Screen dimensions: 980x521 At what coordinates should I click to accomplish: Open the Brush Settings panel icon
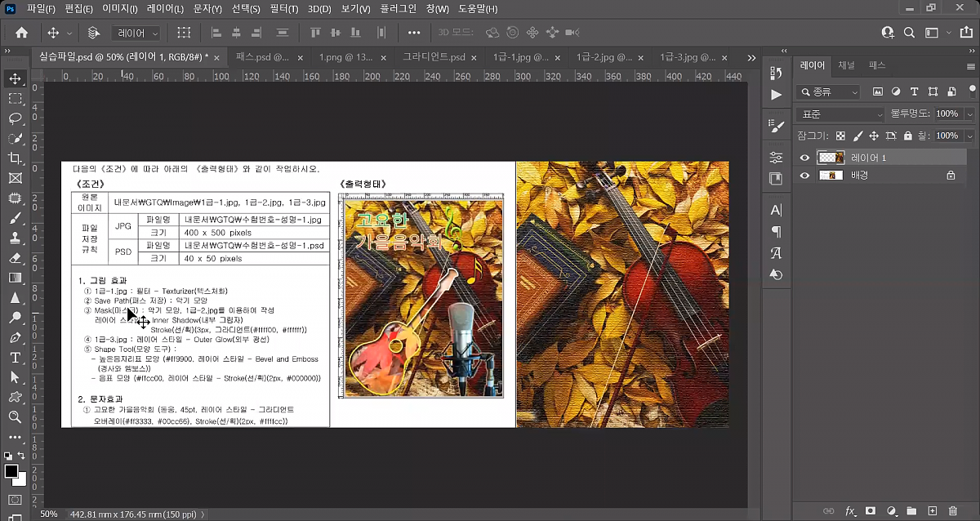776,127
